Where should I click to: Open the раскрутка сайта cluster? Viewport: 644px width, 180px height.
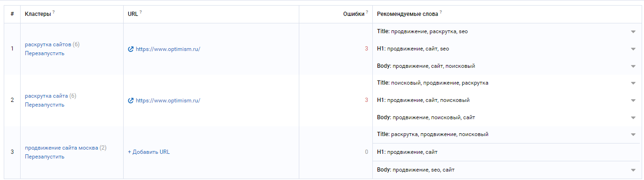(x=46, y=96)
